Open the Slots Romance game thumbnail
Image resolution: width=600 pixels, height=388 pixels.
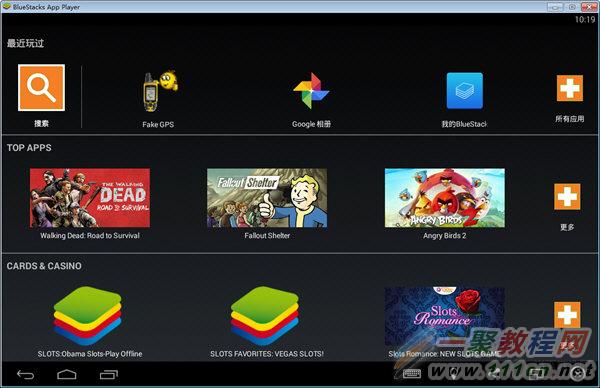click(445, 316)
